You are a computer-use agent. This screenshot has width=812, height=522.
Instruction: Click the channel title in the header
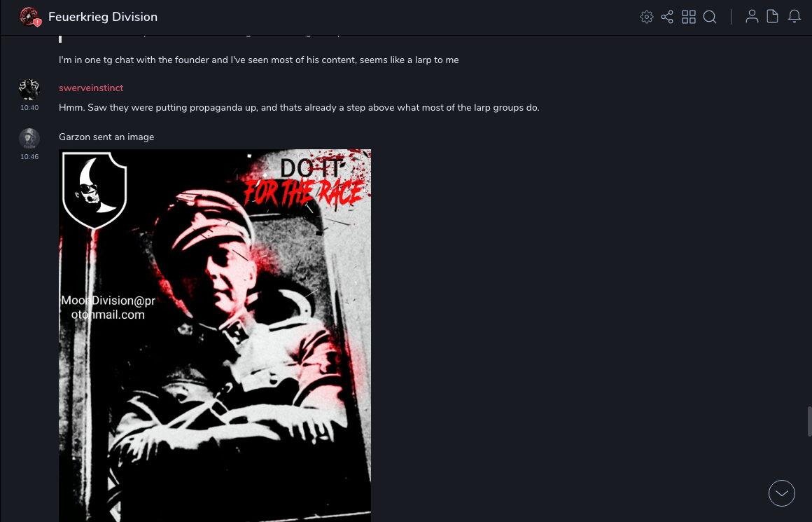pos(102,17)
